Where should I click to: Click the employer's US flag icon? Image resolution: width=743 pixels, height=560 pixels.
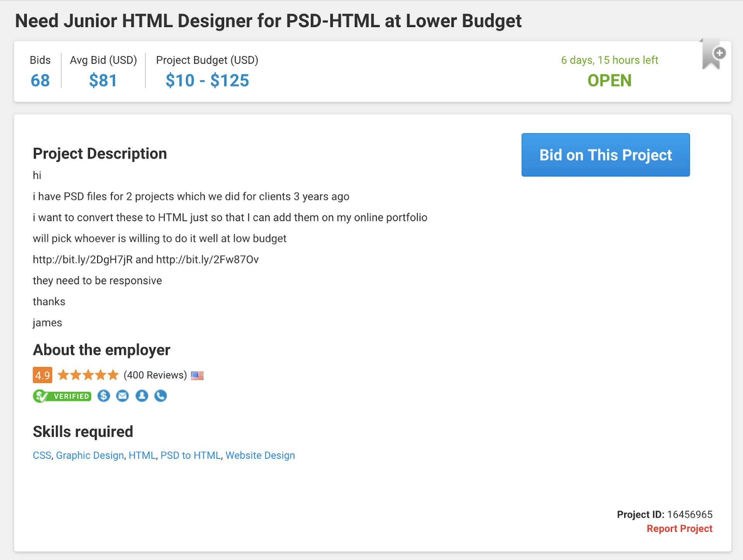tap(198, 375)
